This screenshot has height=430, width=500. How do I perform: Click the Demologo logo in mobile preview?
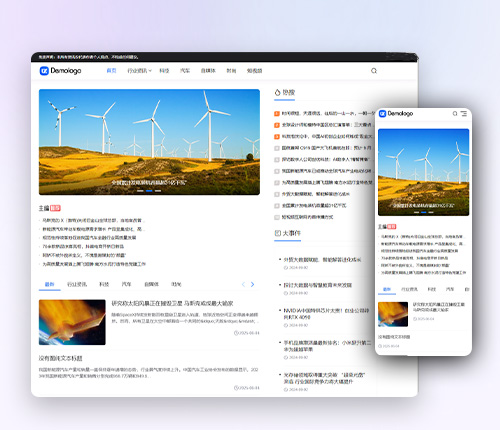[396, 113]
